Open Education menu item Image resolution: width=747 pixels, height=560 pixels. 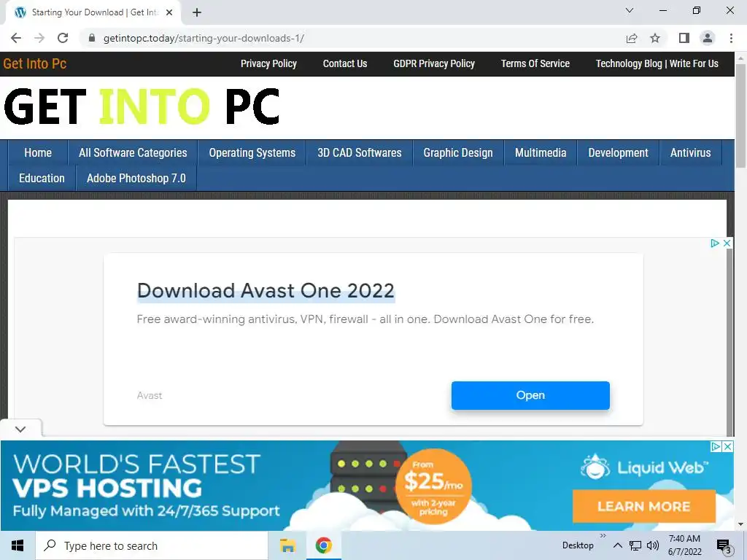(42, 178)
